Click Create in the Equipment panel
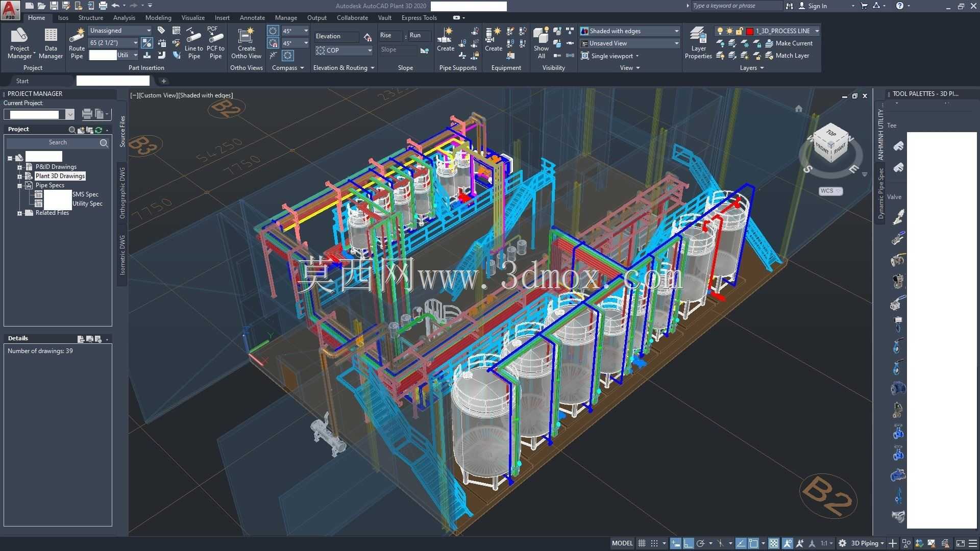980x551 pixels. click(x=493, y=40)
